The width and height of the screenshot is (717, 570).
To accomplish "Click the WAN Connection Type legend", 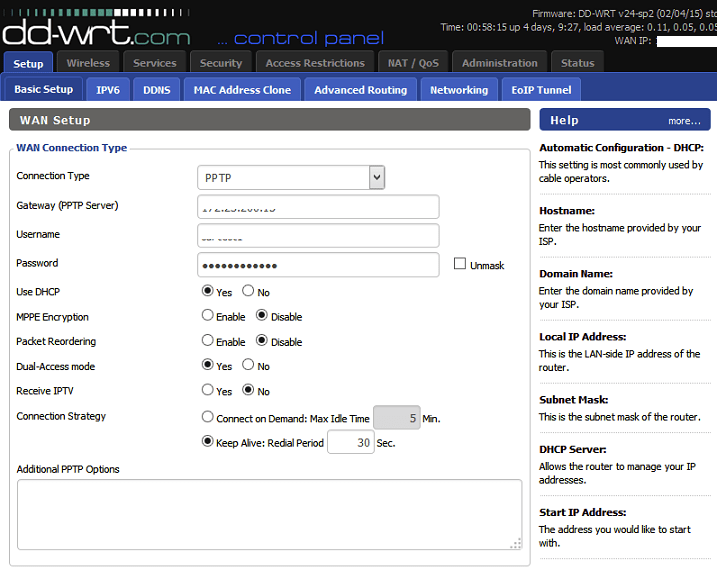I will 71,148.
